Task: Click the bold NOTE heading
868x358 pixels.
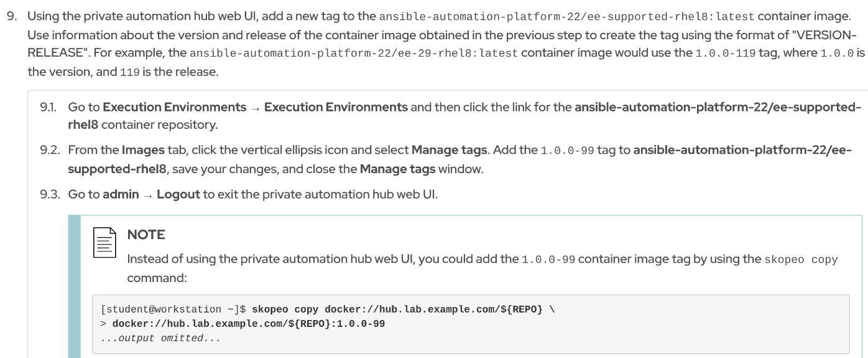Action: [145, 235]
